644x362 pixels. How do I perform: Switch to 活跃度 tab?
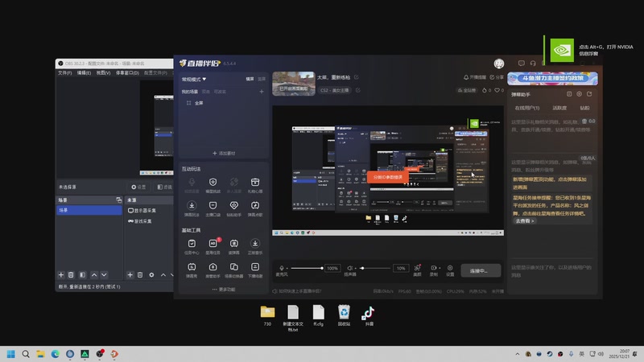[x=559, y=108]
